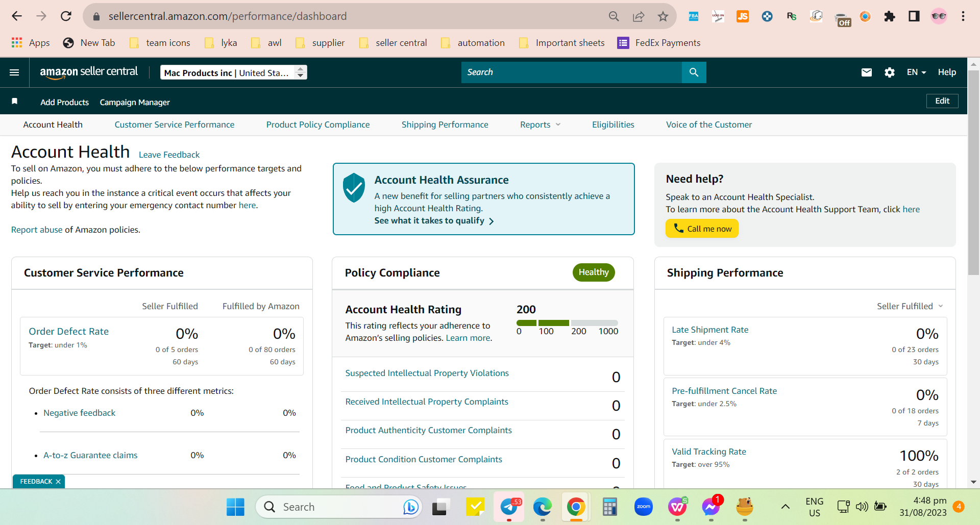Expand See what it takes to qualify
980x525 pixels.
434,220
